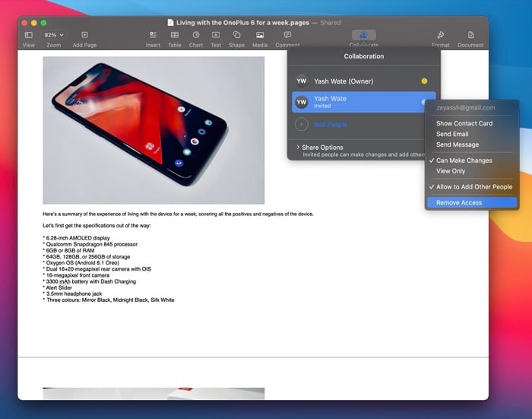Viewport: 532px width, 419px height.
Task: Click the 'Oxygen OS (Android 8.1 Oreo)' line
Action: coord(81,263)
